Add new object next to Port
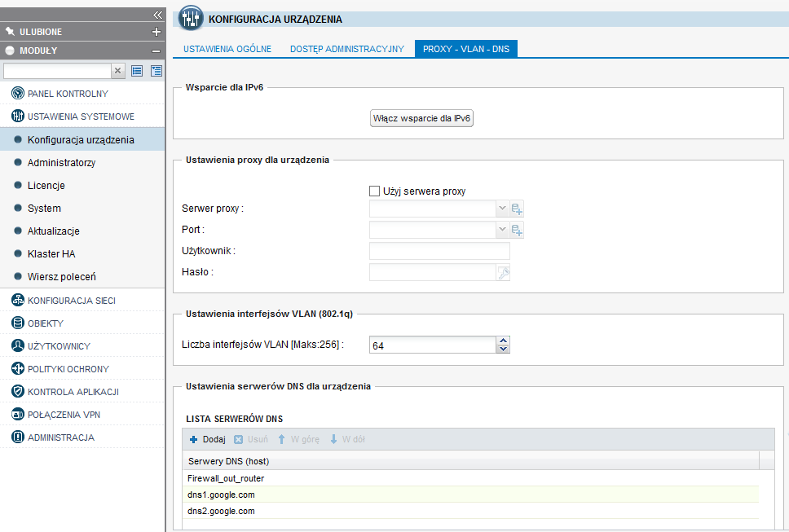 [517, 230]
